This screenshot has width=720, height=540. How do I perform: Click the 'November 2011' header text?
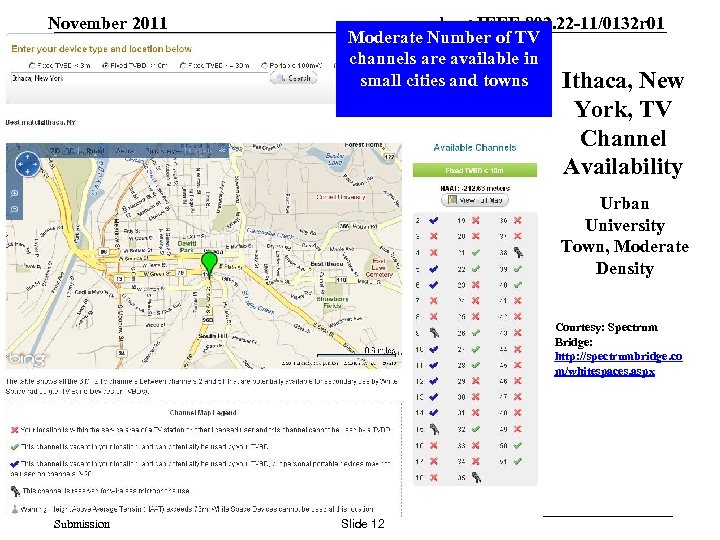coord(107,23)
